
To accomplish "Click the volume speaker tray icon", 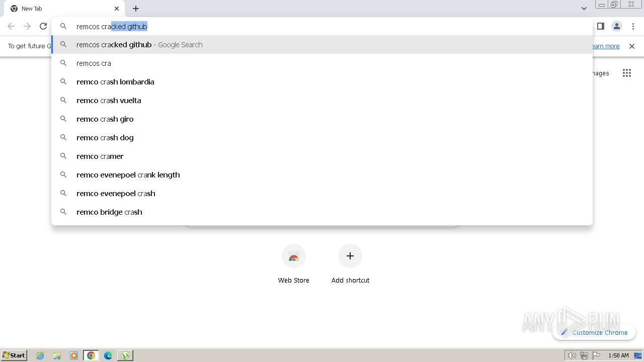I will (x=572, y=355).
